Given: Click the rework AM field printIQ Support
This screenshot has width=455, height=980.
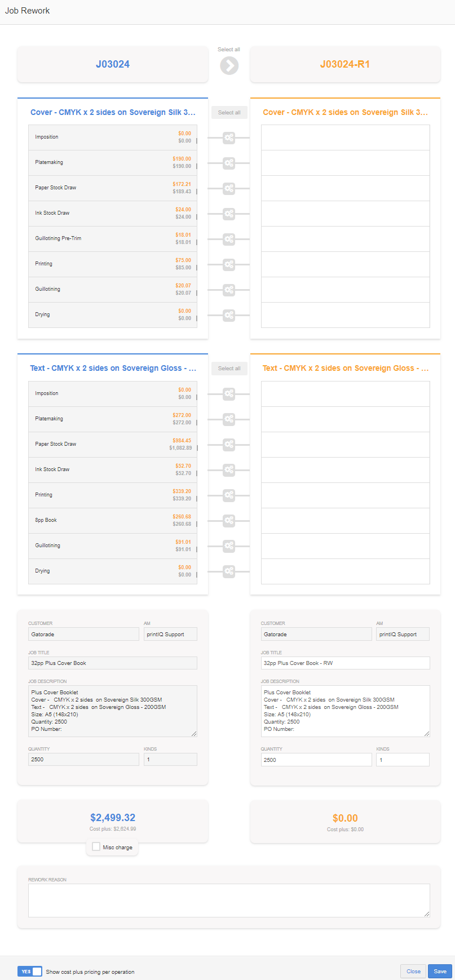Looking at the screenshot, I should (x=403, y=634).
